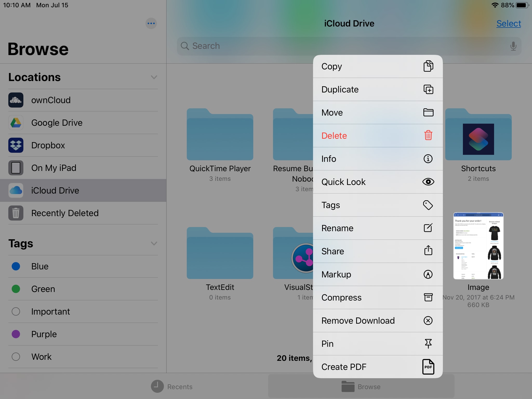Click the red Delete trash icon

[428, 135]
